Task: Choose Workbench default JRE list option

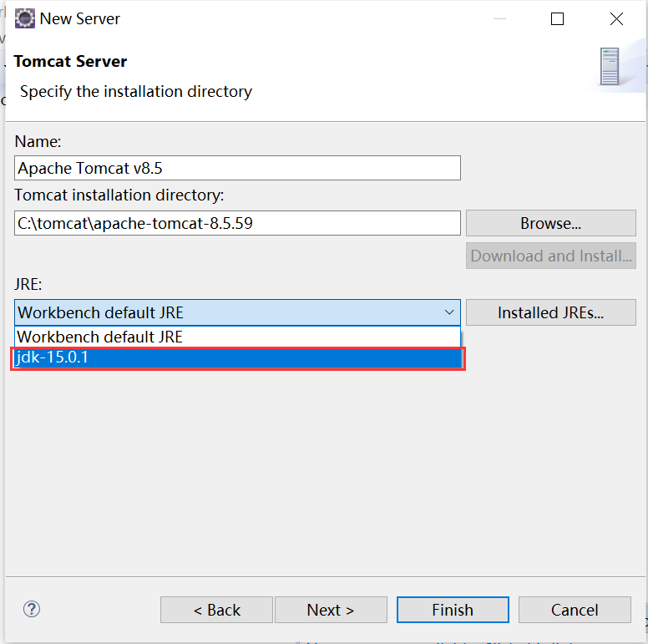Action: coord(238,337)
